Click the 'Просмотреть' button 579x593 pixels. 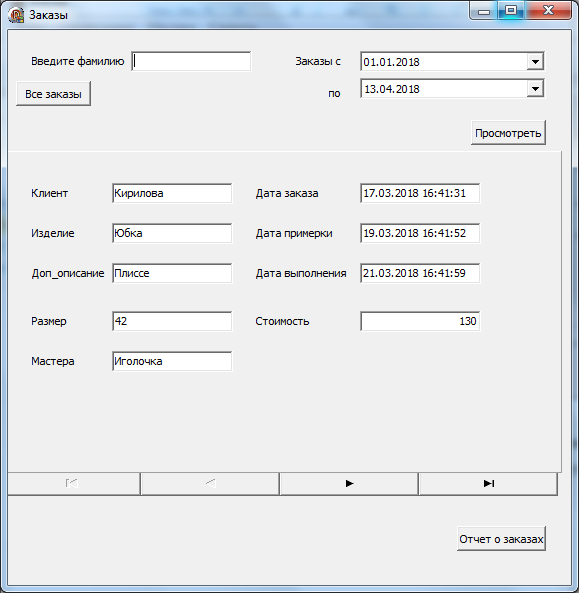(508, 133)
